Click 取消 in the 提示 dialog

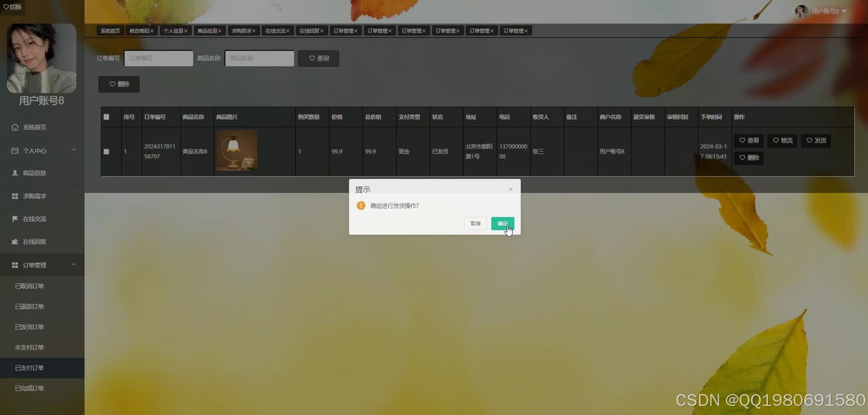475,223
